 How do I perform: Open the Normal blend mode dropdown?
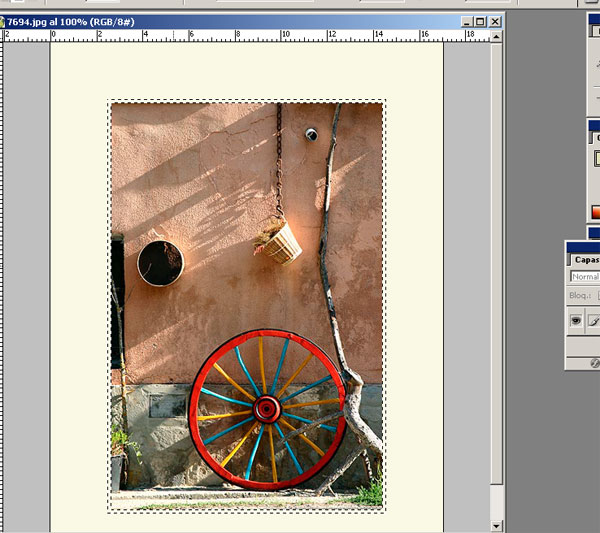tap(585, 276)
